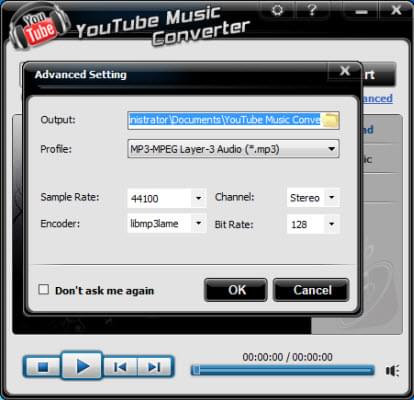Viewport: 414px width, 400px height.
Task: Dismiss the dialog with Cancel button
Action: tap(311, 290)
